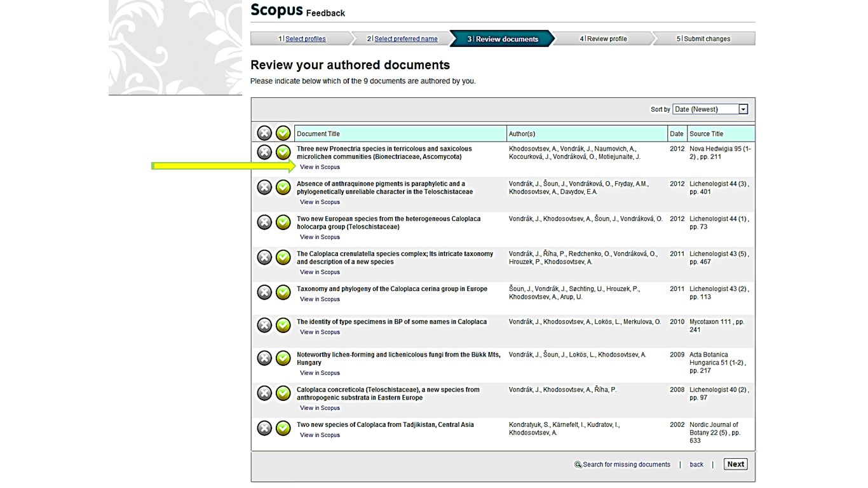View 'Three new Pronectria species' in Scopus
Image resolution: width=868 pixels, height=488 pixels.
click(320, 167)
